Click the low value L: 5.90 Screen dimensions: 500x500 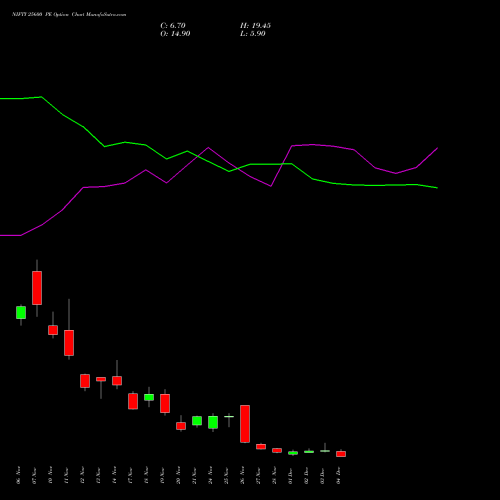tap(253, 34)
